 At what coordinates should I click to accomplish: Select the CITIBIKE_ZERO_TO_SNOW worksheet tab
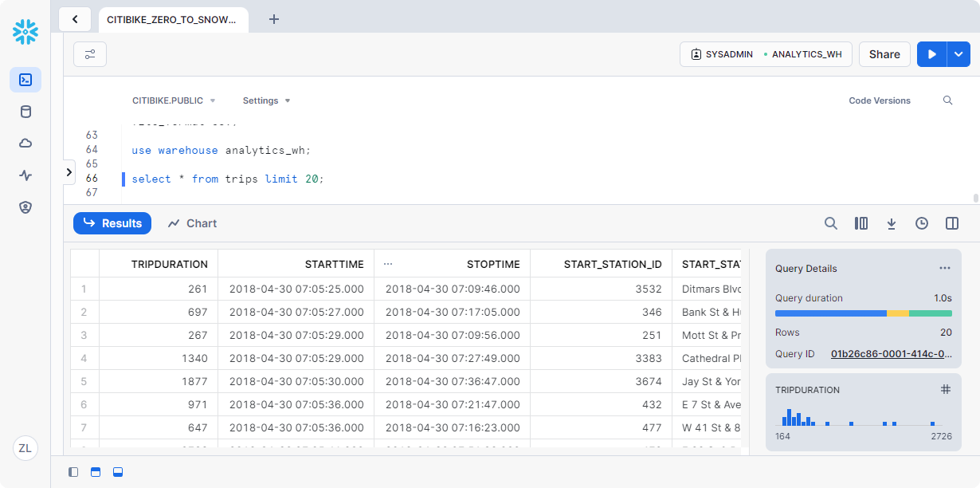[172, 19]
